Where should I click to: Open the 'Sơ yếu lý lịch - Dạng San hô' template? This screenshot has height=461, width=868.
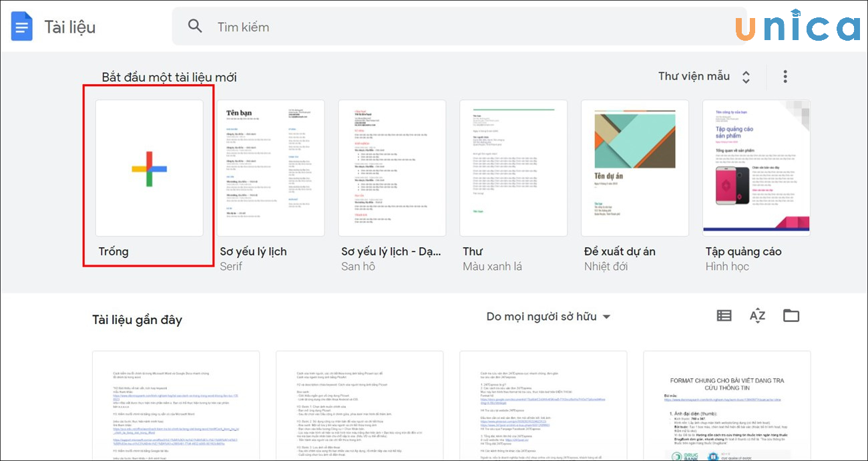pos(392,168)
